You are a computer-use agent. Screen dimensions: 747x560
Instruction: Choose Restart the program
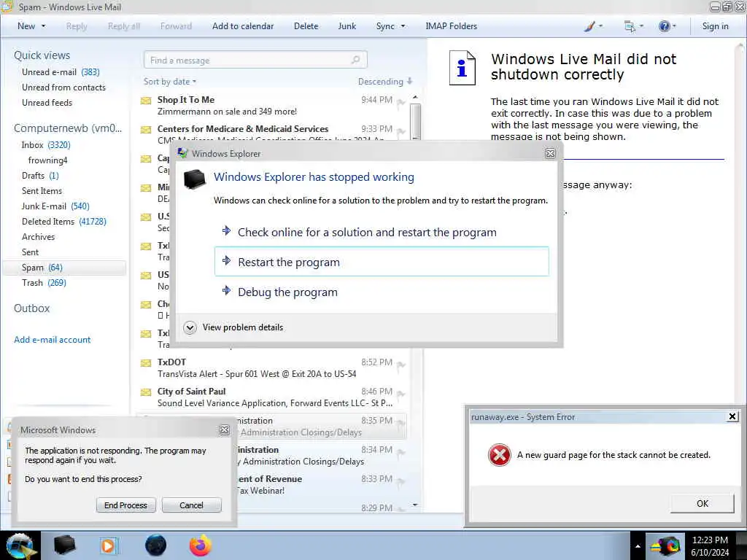(x=382, y=262)
